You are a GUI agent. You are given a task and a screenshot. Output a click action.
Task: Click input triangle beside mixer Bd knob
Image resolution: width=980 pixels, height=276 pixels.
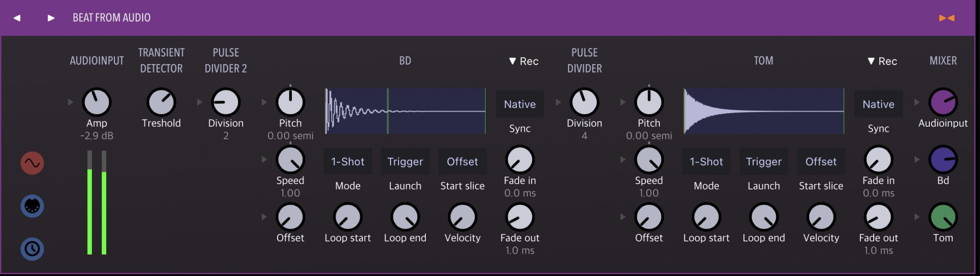[917, 160]
